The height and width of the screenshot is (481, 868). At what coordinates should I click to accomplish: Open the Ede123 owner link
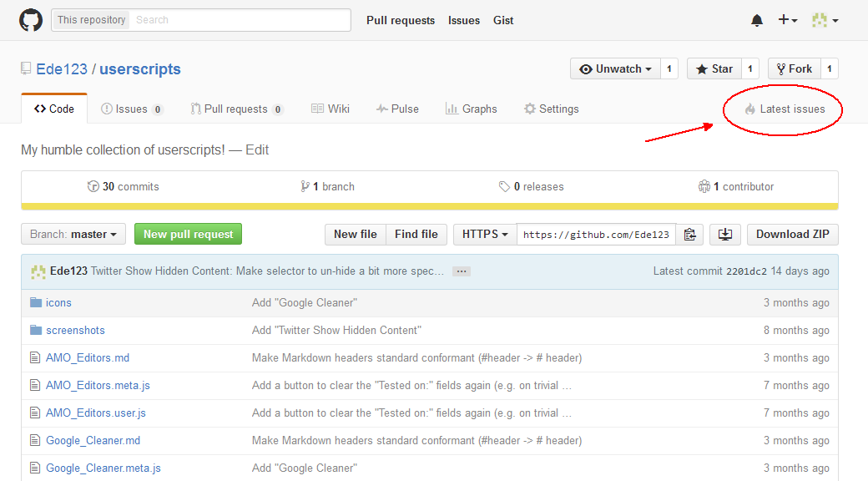pos(62,69)
